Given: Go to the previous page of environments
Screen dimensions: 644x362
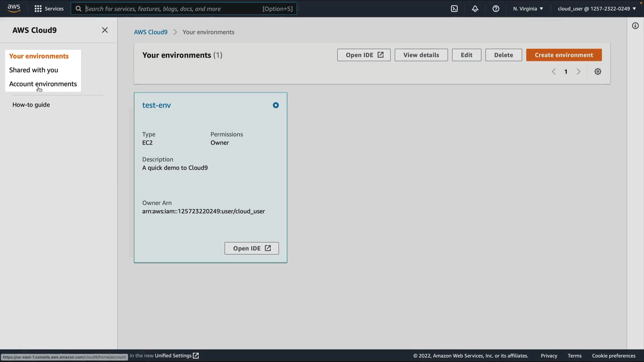Looking at the screenshot, I should [x=554, y=72].
